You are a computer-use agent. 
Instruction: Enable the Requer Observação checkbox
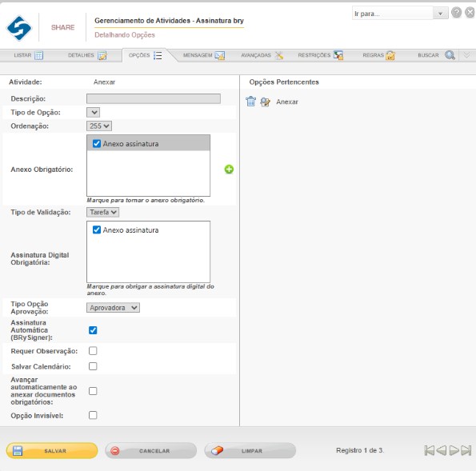point(93,351)
